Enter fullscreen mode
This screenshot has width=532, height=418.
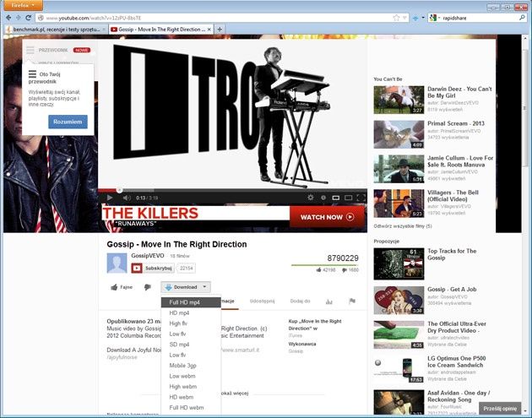click(x=361, y=198)
